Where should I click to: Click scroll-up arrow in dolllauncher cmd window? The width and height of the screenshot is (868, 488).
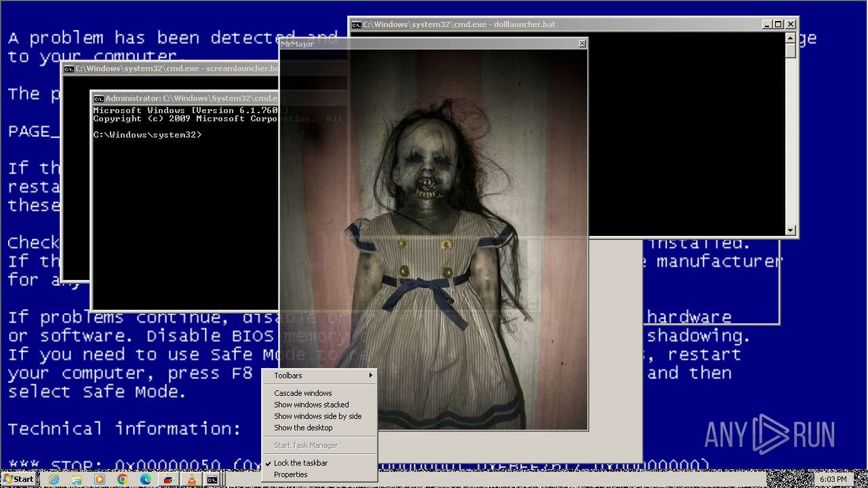coord(790,37)
